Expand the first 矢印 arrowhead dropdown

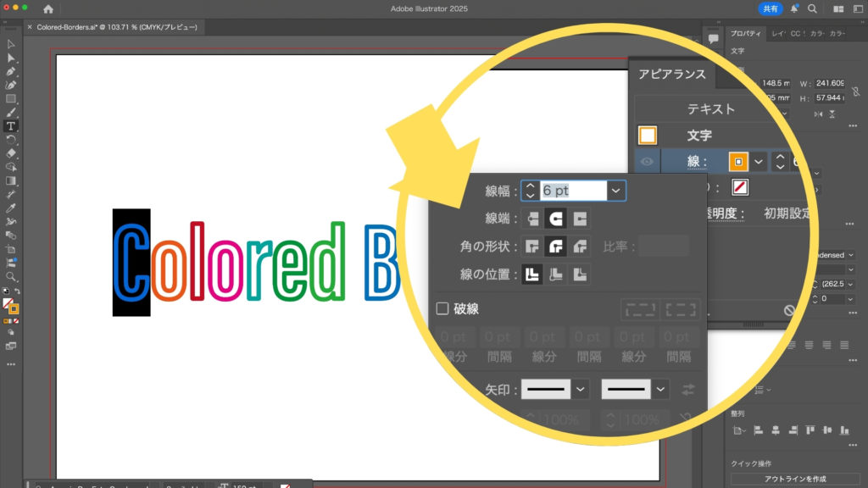pos(581,389)
